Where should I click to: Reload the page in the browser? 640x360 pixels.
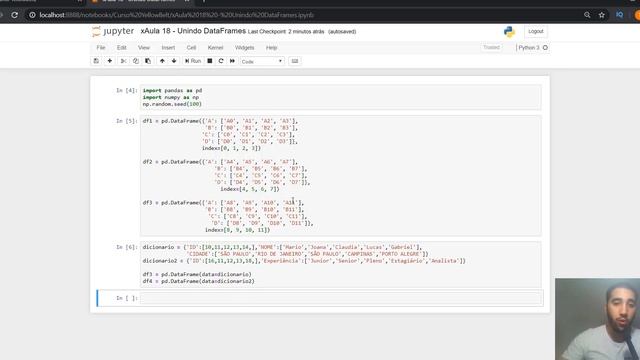(x=14, y=15)
